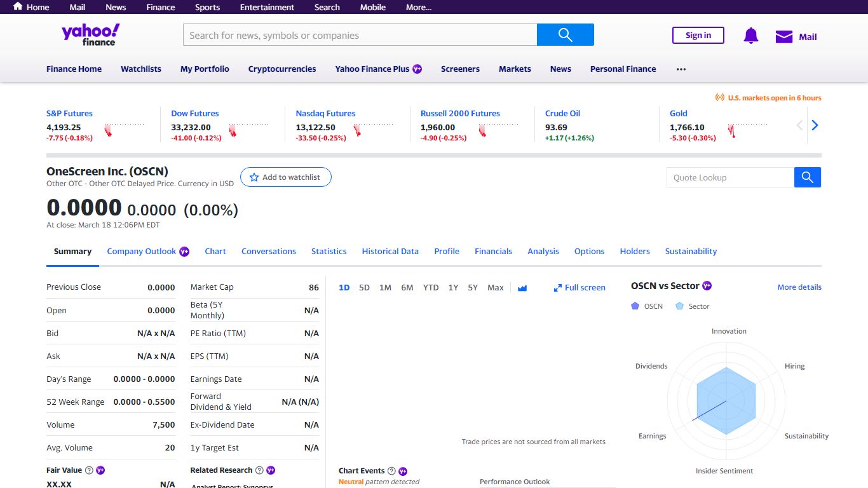The height and width of the screenshot is (488, 868).
Task: Select the 5Y chart range
Action: [x=473, y=287]
